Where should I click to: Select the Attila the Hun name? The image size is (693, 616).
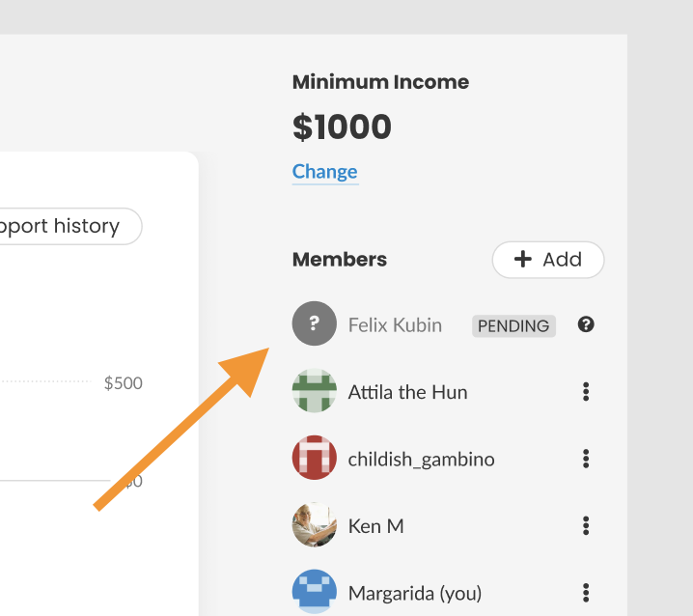(x=407, y=392)
